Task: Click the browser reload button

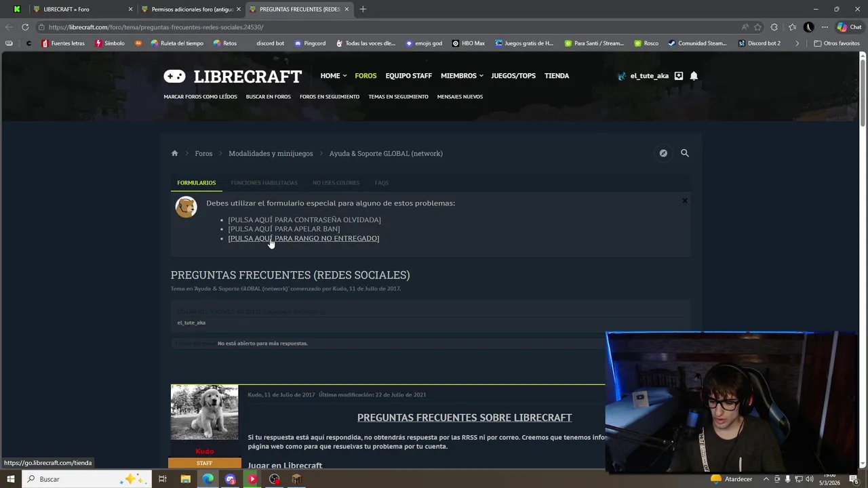Action: pos(25,27)
